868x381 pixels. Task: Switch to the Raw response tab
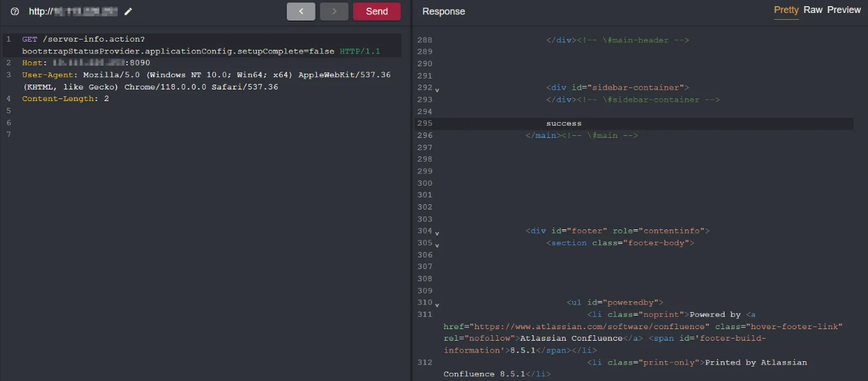point(813,10)
